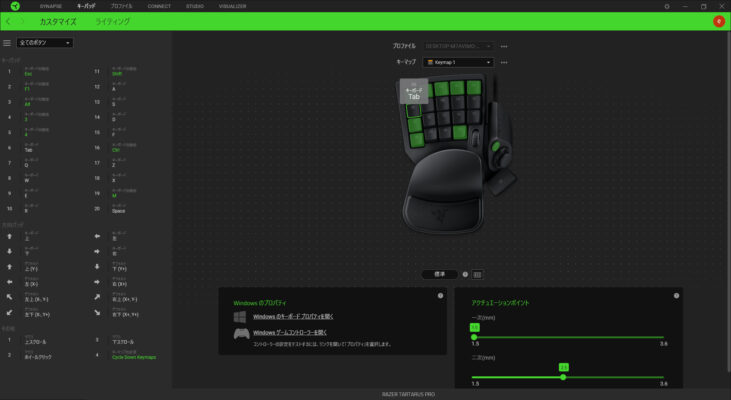
Task: Click the first actuation point slider handle
Action: coord(474,337)
